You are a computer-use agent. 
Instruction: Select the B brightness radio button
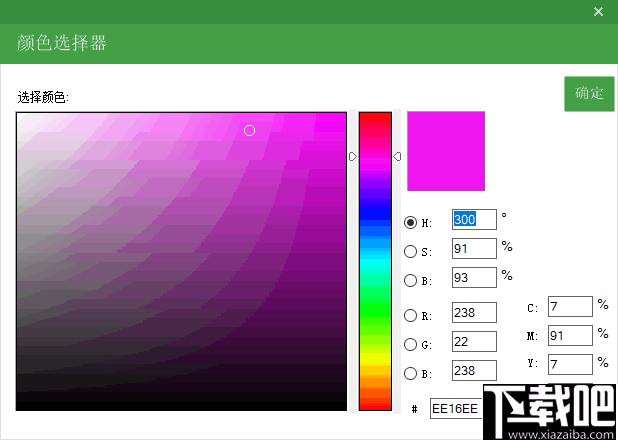point(410,280)
